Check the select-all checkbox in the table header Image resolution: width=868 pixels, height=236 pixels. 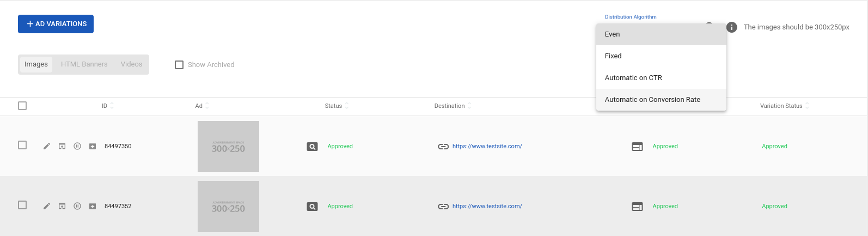point(22,106)
